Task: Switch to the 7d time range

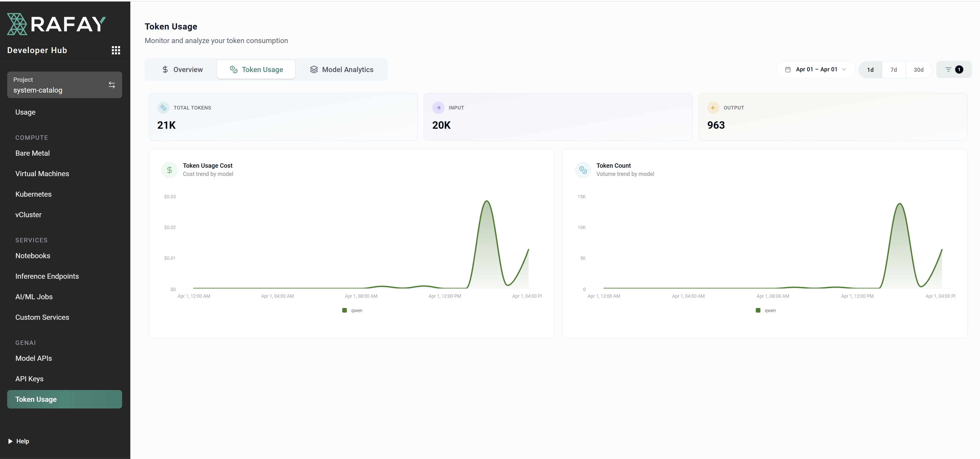Action: tap(893, 70)
